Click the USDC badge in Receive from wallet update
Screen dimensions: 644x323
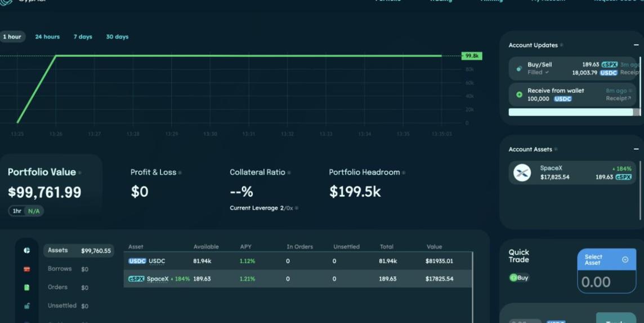click(x=563, y=99)
